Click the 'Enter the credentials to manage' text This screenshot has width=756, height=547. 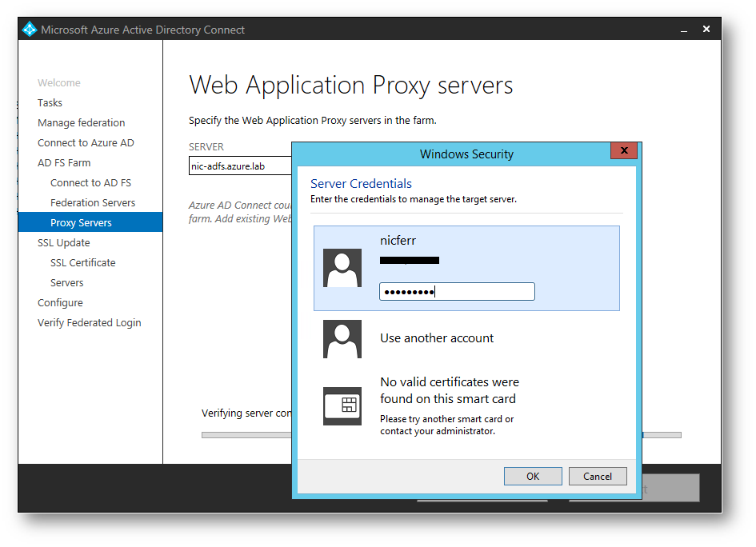tap(413, 199)
